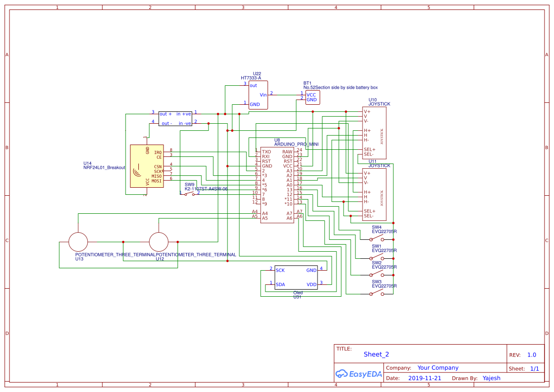Toggle switch SW4 EVQ22705R
This screenshot has width=554, height=392.
pos(377,239)
